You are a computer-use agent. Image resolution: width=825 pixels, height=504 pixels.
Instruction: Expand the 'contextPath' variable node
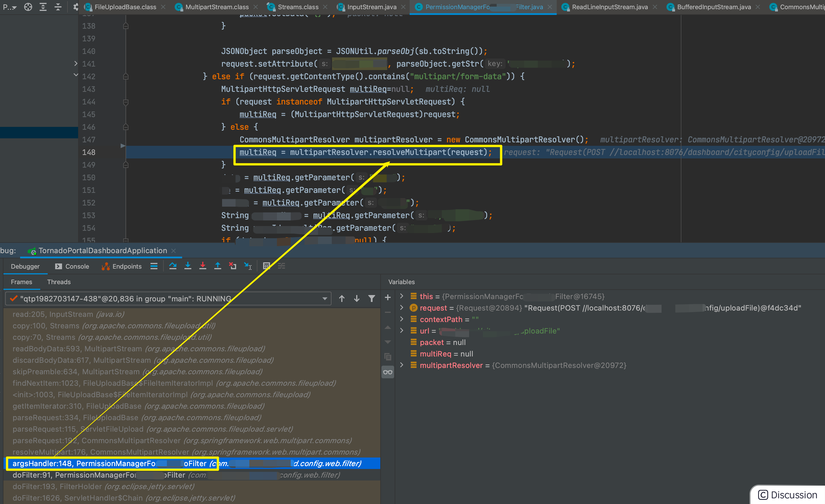pos(402,319)
